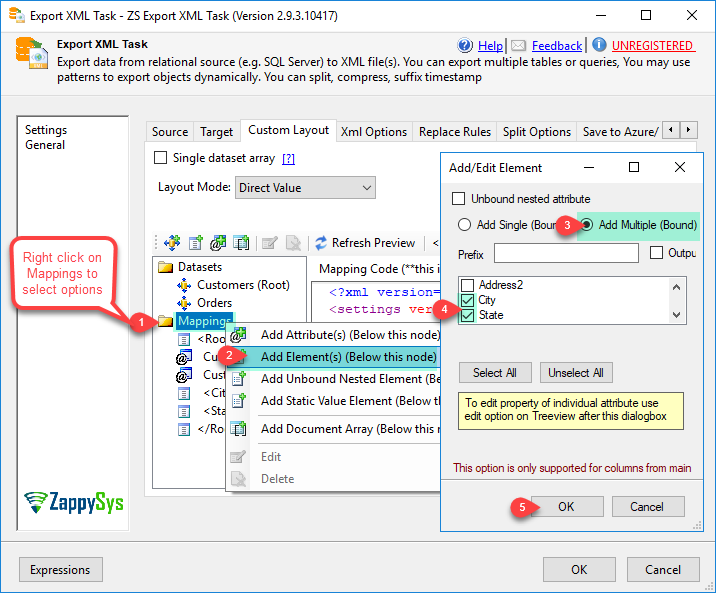Click the Help link
This screenshot has height=593, width=716.
(490, 46)
